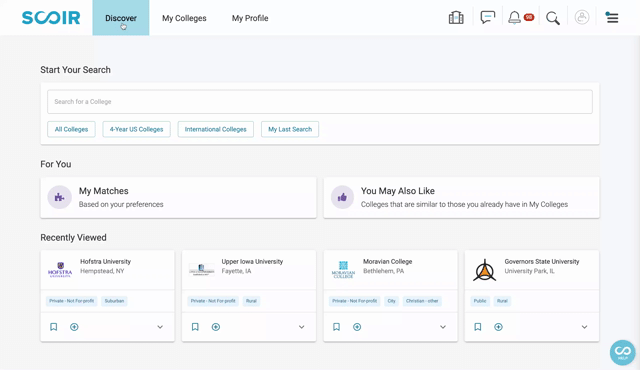Screen dimensions: 640x370
Task: Click the Upper Iowa University logo
Action: [x=202, y=270]
